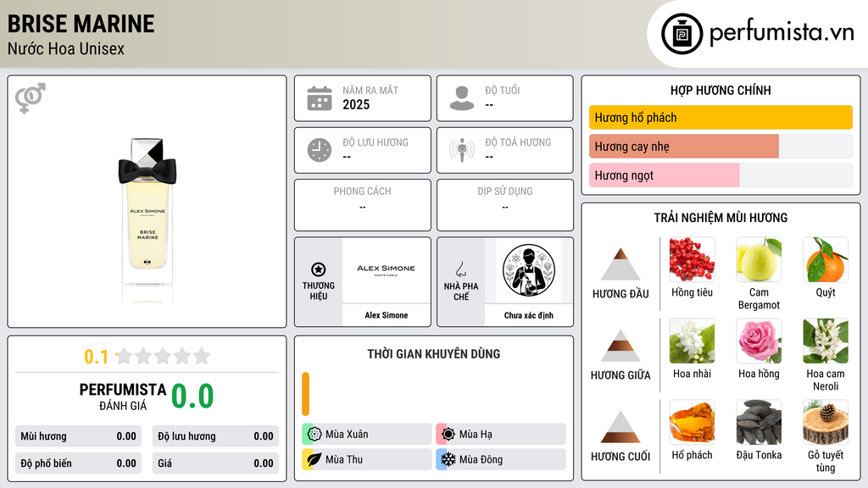Click the calendar icon for Năm ra mắt
The image size is (868, 488).
pos(320,98)
